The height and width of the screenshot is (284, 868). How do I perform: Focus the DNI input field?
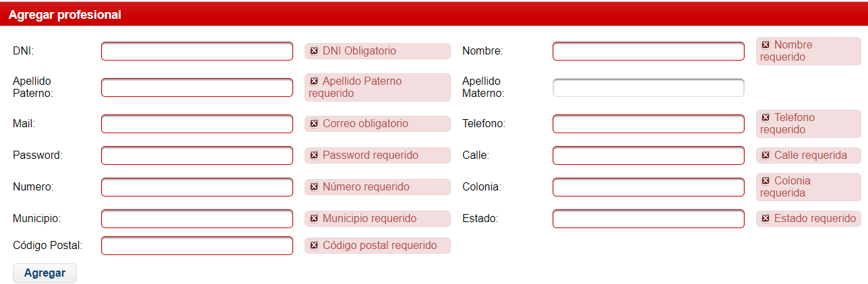click(x=197, y=51)
